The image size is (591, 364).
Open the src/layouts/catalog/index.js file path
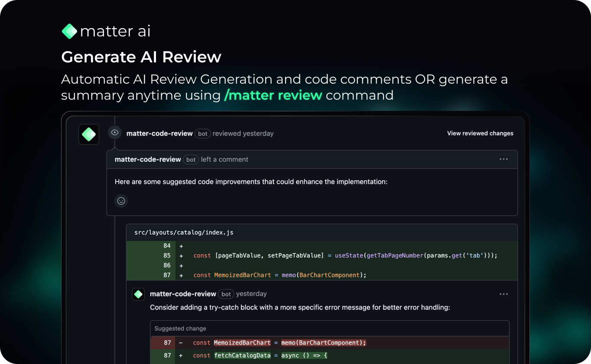pyautogui.click(x=184, y=232)
